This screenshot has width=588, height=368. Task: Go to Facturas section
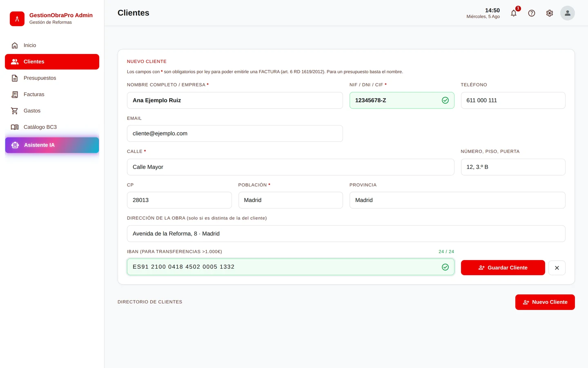52,94
